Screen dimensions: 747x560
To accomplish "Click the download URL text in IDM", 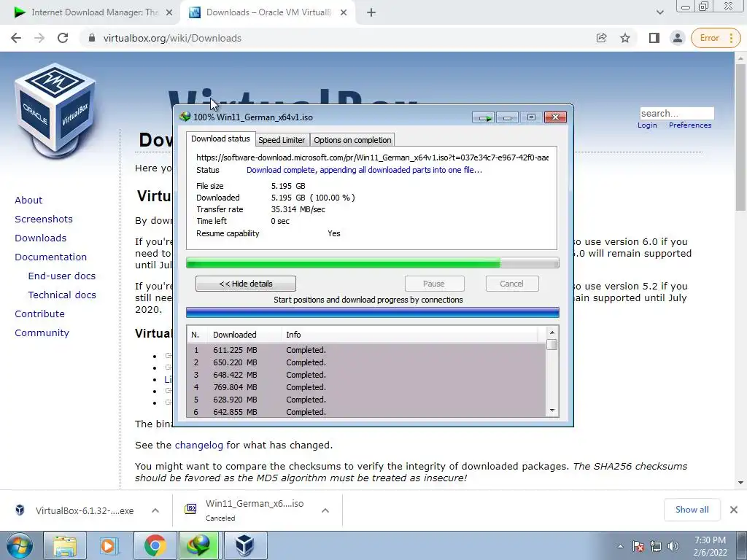I will pos(373,157).
